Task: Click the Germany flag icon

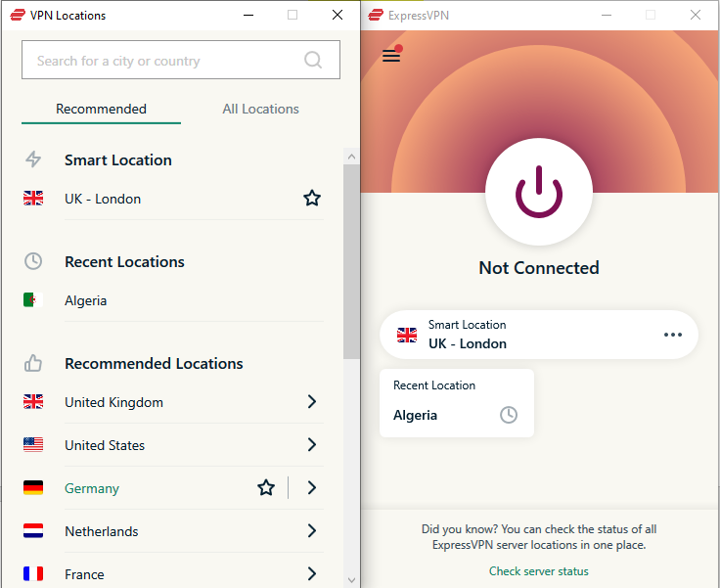Action: click(x=33, y=488)
